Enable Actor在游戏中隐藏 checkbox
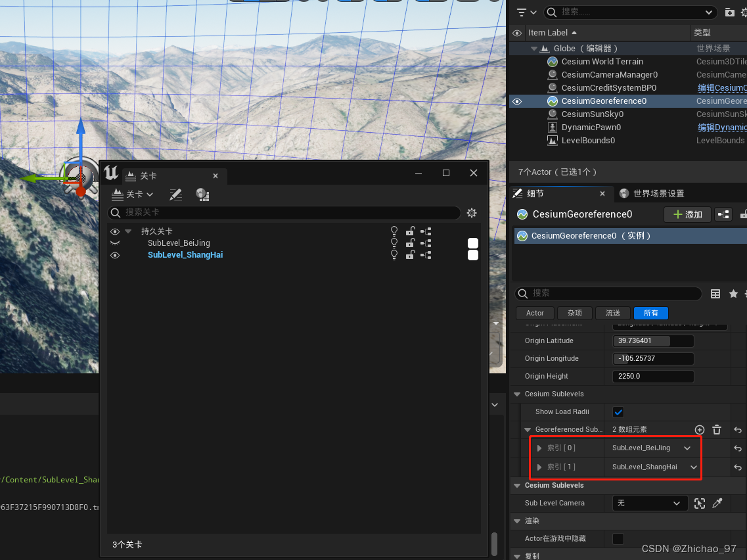Image resolution: width=747 pixels, height=560 pixels. 618,538
